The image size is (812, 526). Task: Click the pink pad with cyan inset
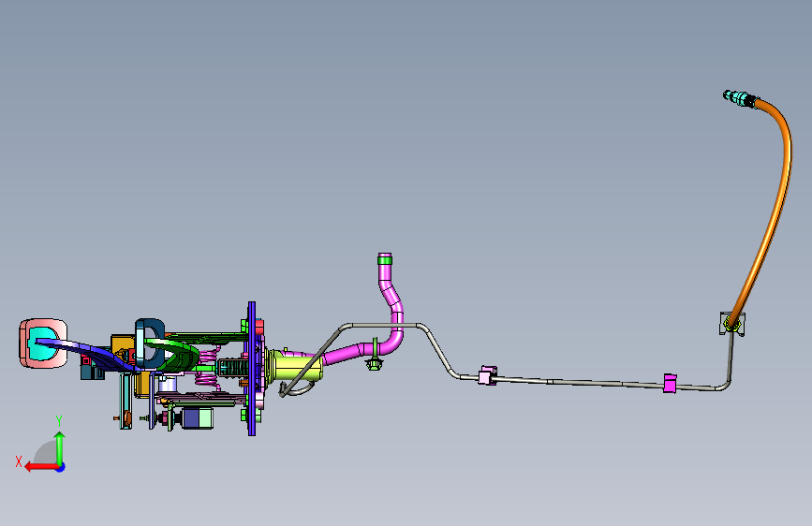pyautogui.click(x=43, y=343)
